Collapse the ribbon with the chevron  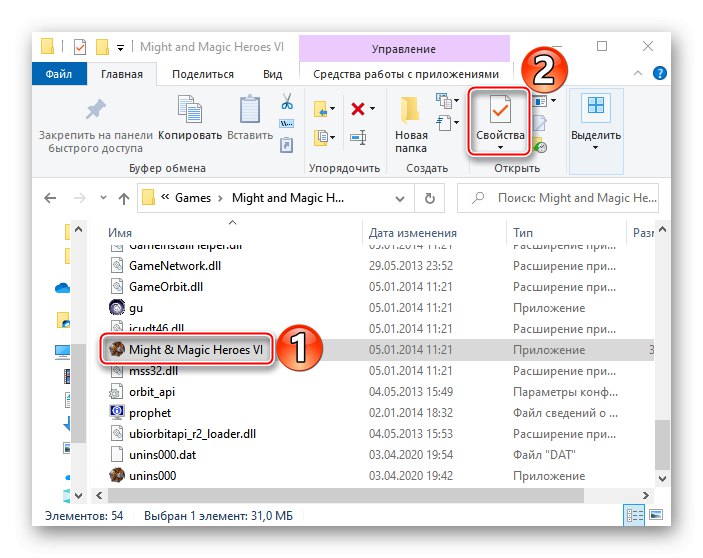point(638,73)
